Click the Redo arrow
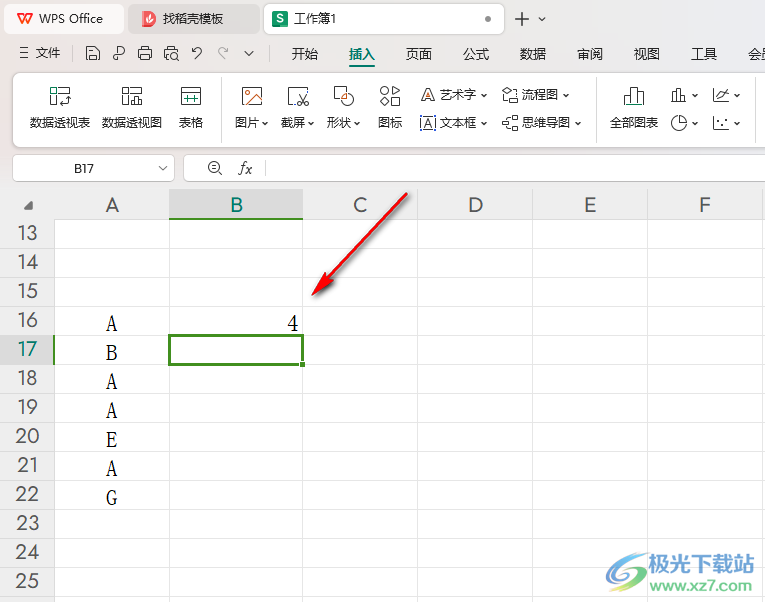Screen dimensions: 765x602 223,53
